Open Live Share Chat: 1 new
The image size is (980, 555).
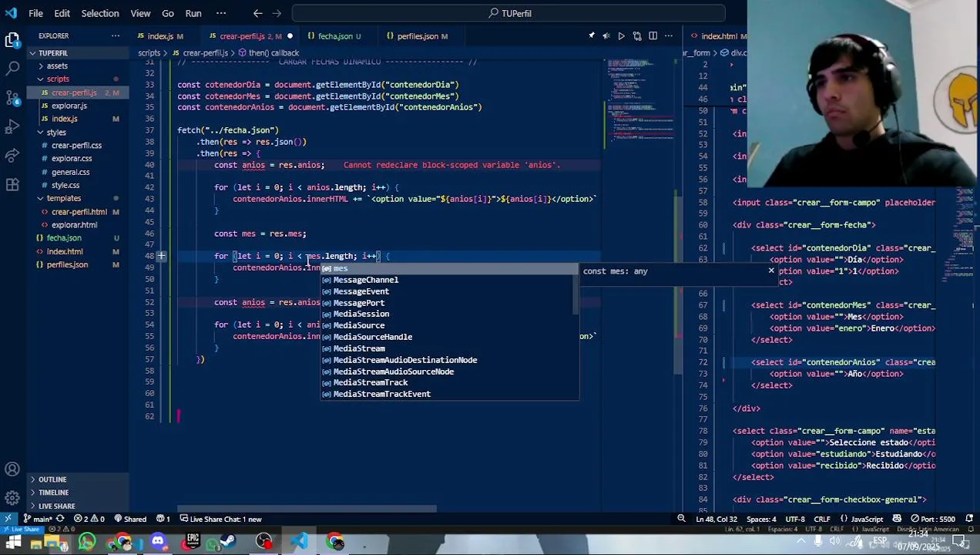click(220, 519)
